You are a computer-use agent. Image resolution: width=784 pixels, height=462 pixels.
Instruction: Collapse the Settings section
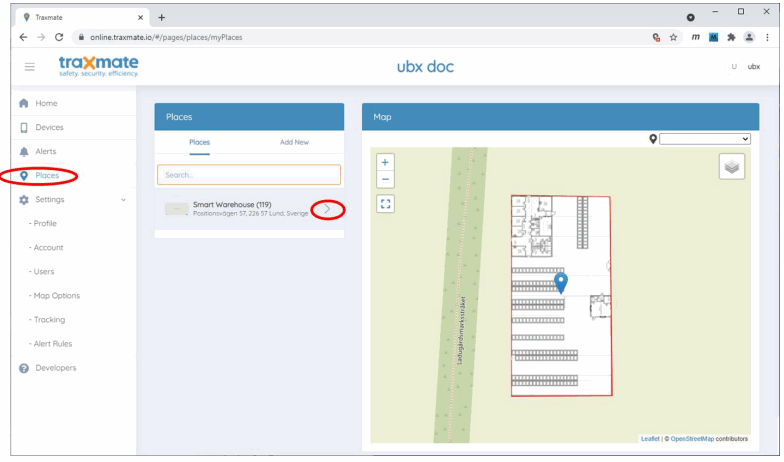pyautogui.click(x=123, y=200)
